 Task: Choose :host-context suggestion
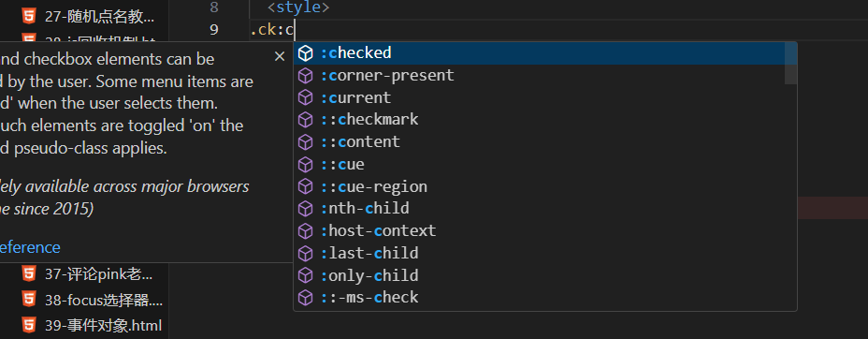(544, 231)
